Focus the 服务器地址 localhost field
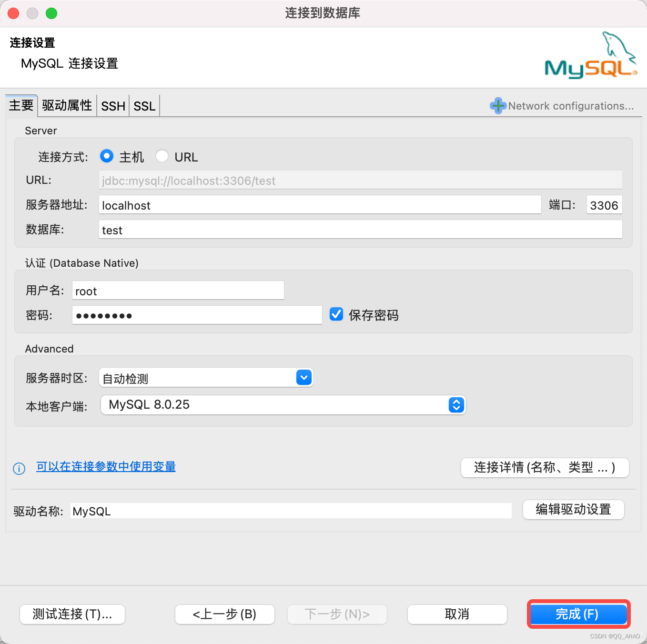Viewport: 647px width, 644px height. [x=320, y=205]
